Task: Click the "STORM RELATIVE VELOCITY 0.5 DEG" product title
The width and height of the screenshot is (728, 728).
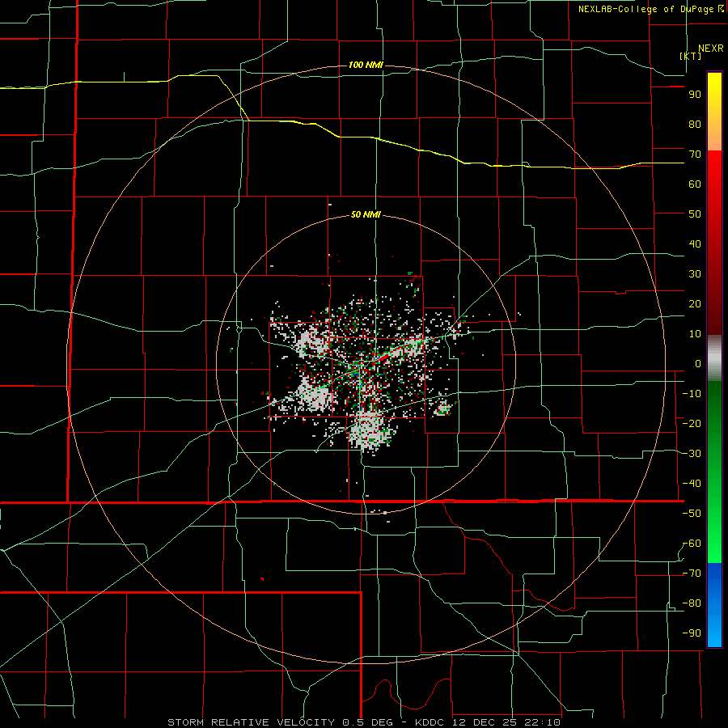Action: click(280, 722)
